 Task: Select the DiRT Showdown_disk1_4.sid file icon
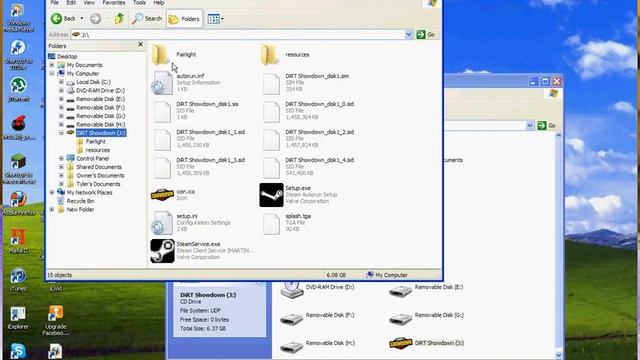[x=271, y=167]
